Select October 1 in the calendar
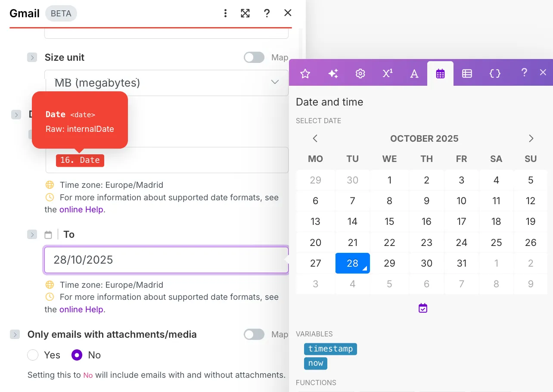This screenshot has height=392, width=553. (389, 180)
